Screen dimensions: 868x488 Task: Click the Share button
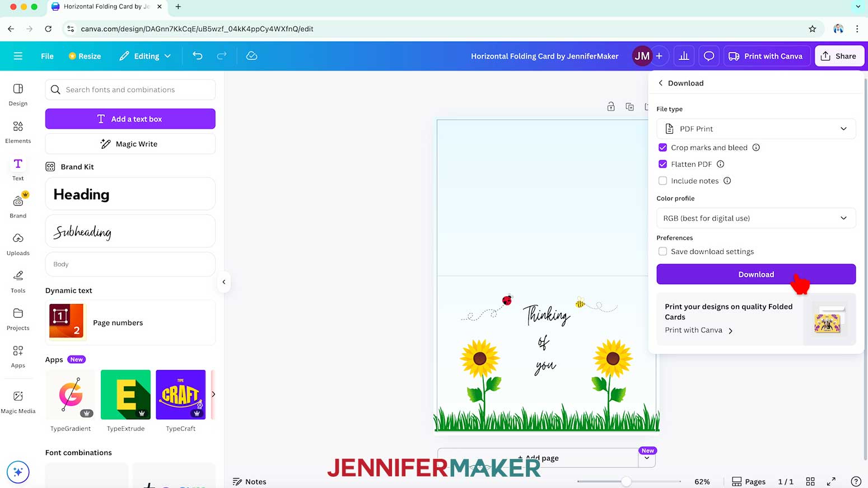coord(839,56)
